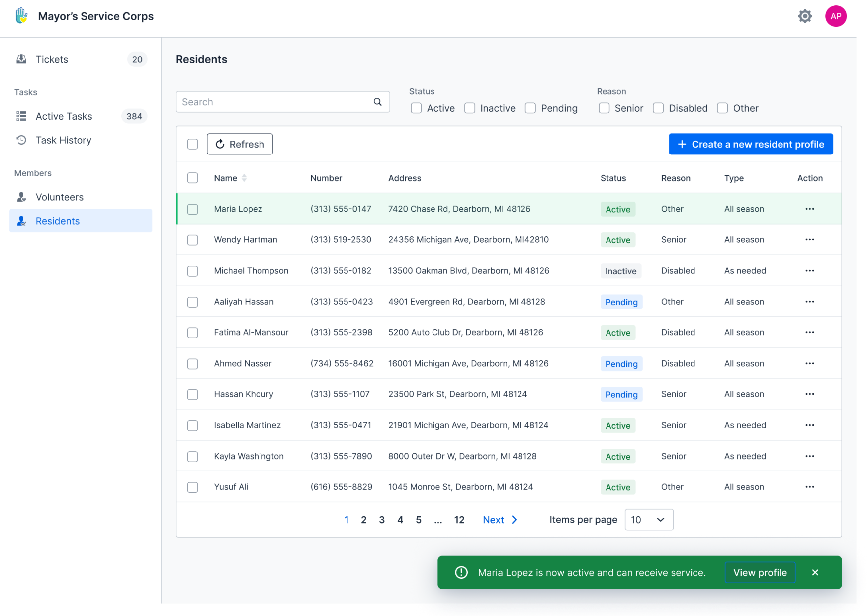Screen dimensions: 867x616
Task: Focus the Search input field
Action: pyautogui.click(x=283, y=102)
